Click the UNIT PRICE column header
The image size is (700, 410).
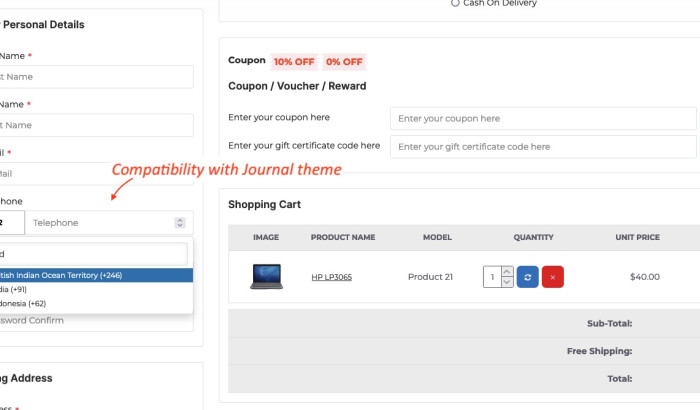tap(638, 237)
